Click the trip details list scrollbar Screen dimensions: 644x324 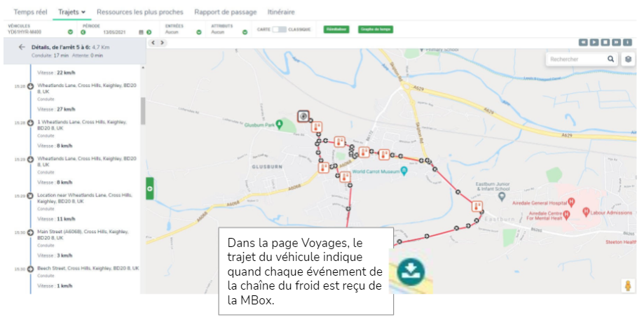point(143,111)
